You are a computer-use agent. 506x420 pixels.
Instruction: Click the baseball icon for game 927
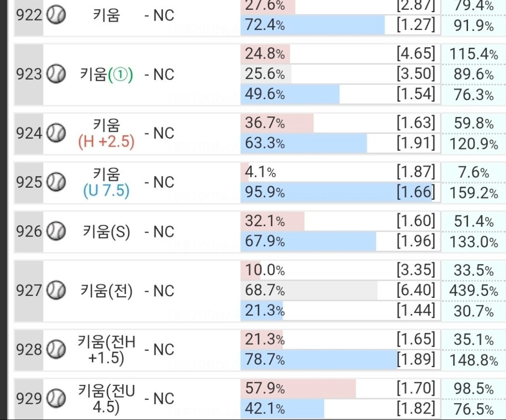[x=56, y=290]
